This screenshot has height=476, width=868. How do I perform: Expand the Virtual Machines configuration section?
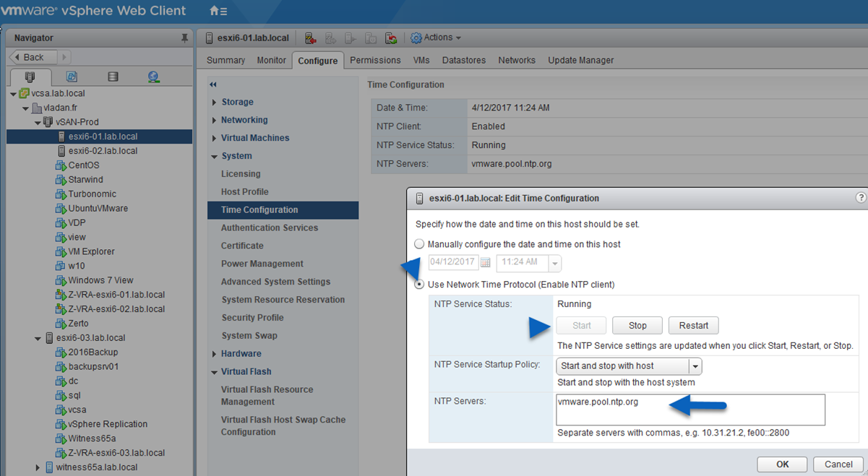click(x=215, y=138)
